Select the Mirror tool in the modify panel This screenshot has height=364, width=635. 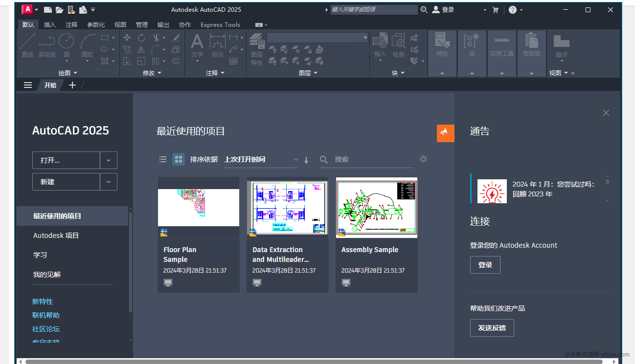[141, 49]
